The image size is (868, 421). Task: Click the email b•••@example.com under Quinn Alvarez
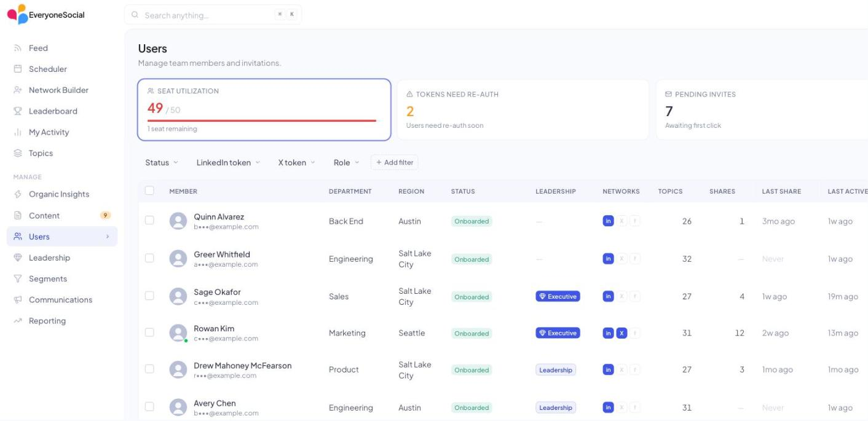click(x=226, y=227)
